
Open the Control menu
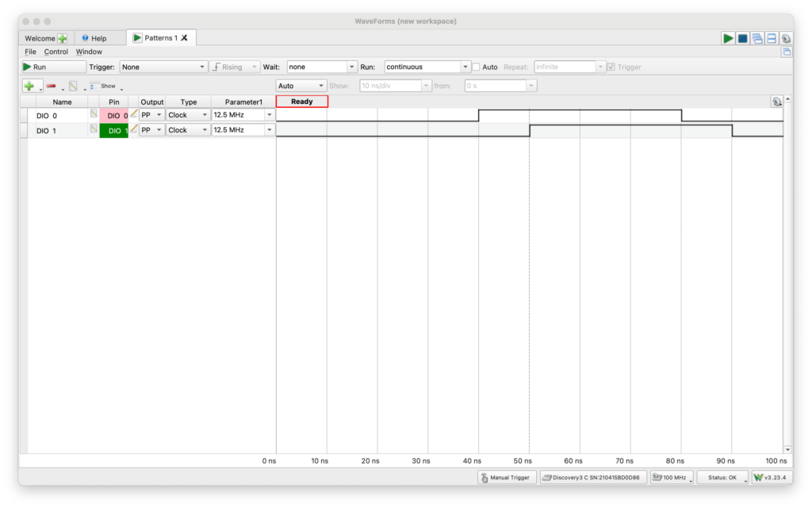[56, 52]
